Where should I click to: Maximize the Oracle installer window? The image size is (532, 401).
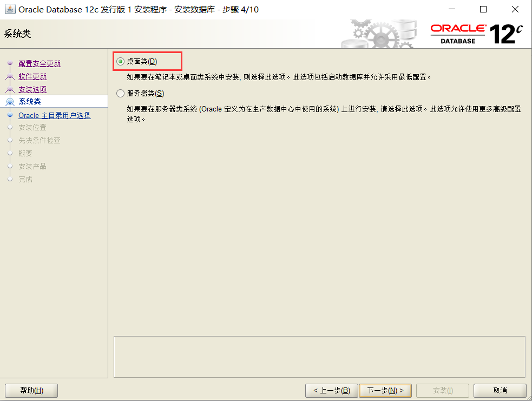tap(483, 9)
